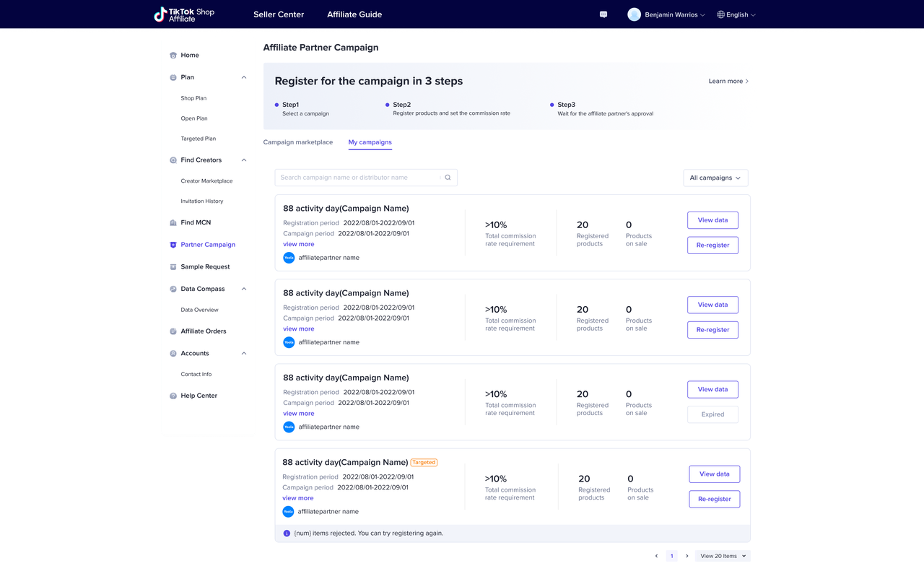Open the English language dropdown
This screenshot has height=579, width=924.
click(x=736, y=14)
